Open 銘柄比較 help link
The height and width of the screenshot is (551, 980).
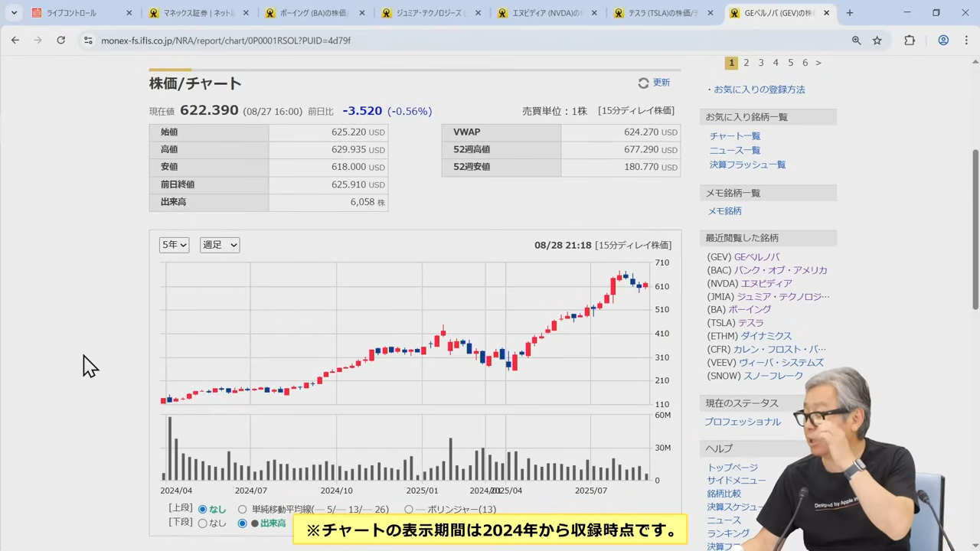pos(724,494)
